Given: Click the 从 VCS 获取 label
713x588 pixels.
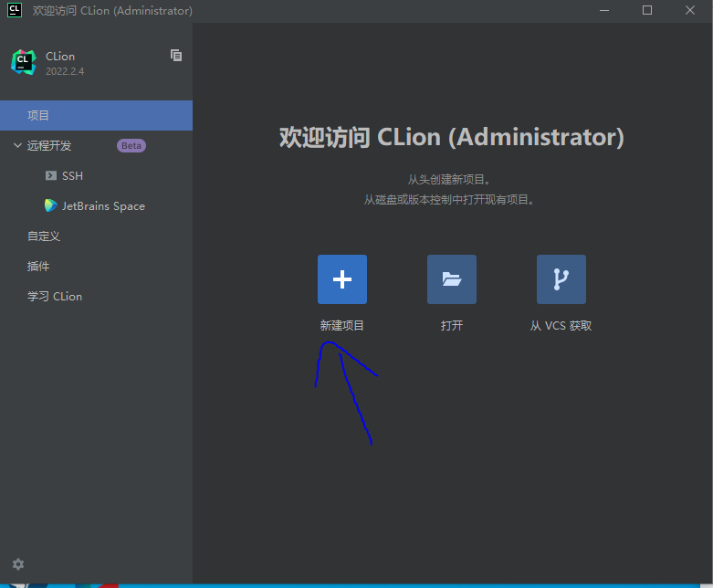Looking at the screenshot, I should point(561,326).
